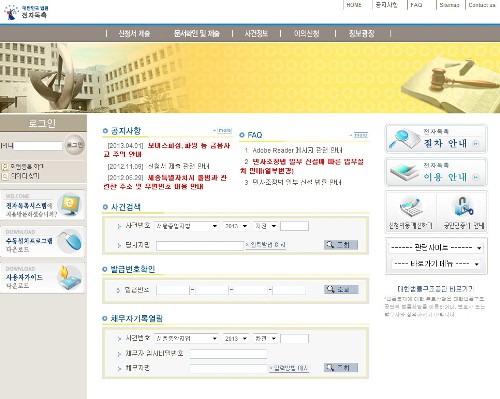Click 조회 button in 채무자기록열람
Image resolution: width=500 pixels, height=399 pixels.
tap(341, 368)
